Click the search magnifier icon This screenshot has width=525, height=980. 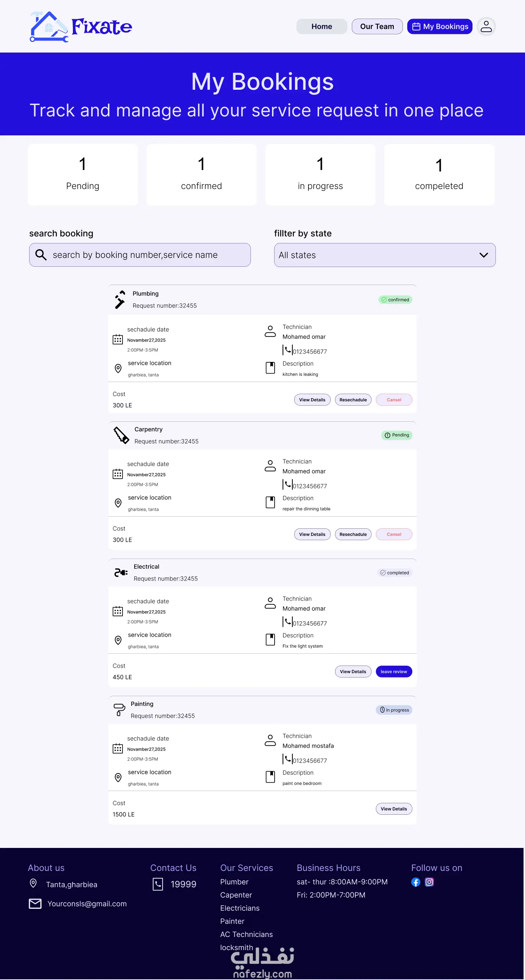[41, 255]
